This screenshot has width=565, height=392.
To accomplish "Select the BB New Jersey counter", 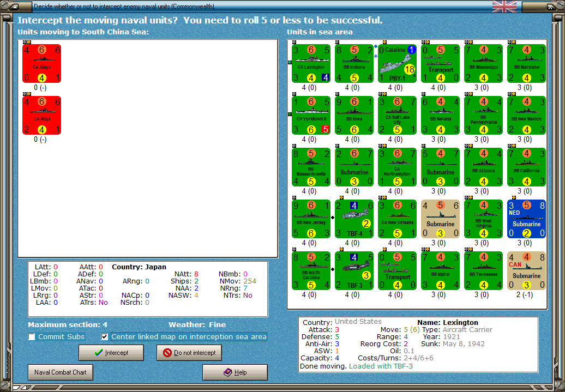I will (311, 219).
